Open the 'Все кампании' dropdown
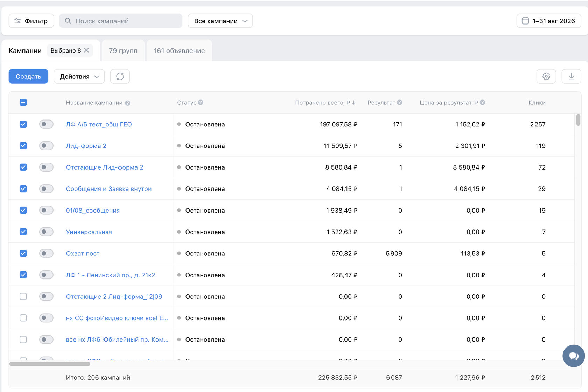588x392 pixels. [x=220, y=21]
